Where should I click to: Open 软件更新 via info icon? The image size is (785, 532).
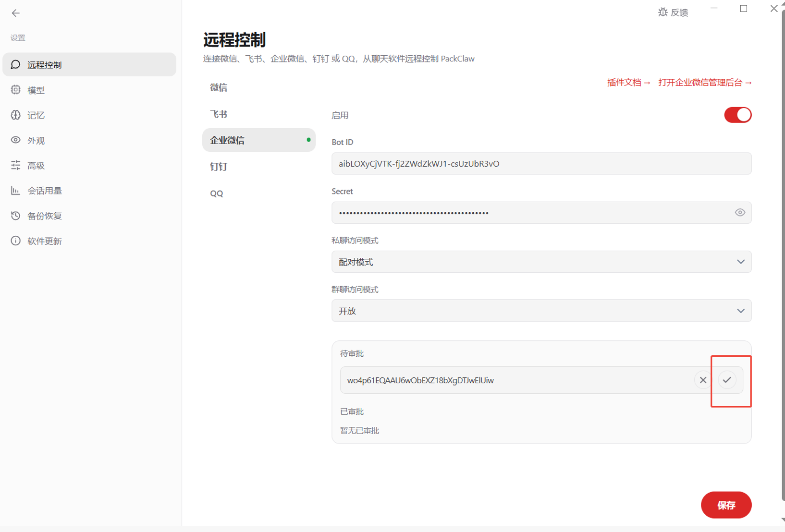click(16, 241)
